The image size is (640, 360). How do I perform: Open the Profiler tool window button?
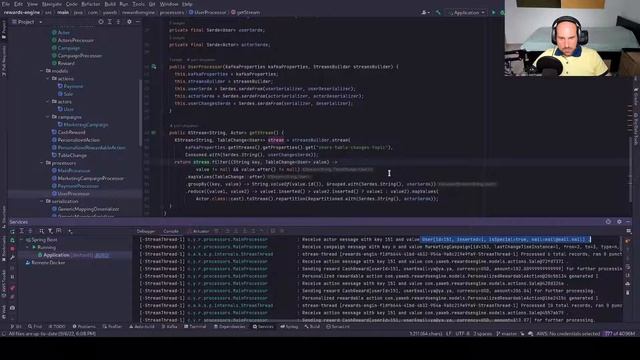coord(112,327)
